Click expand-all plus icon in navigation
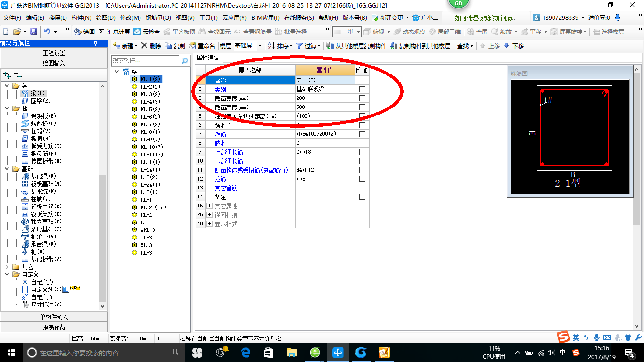Viewport: 644px width, 362px height. 7,74
